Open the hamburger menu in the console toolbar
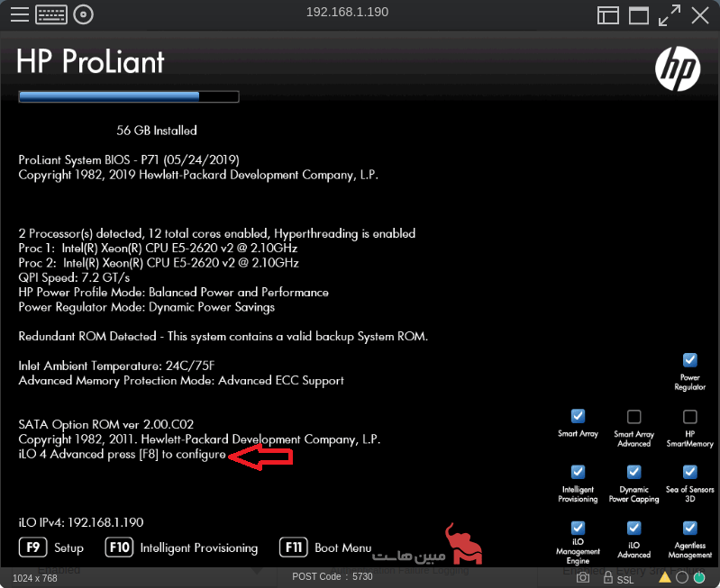This screenshot has width=720, height=588. tap(20, 14)
